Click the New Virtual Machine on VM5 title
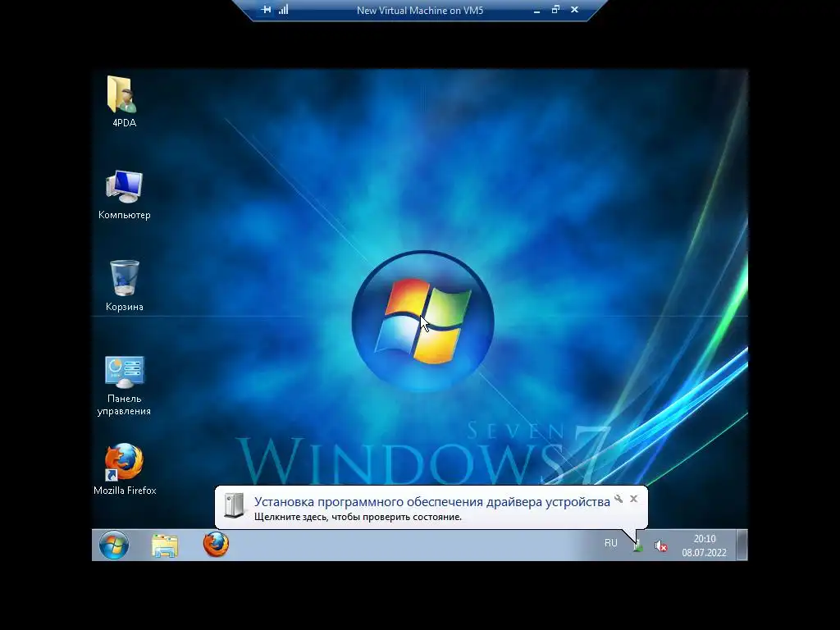This screenshot has width=840, height=630. coord(420,10)
